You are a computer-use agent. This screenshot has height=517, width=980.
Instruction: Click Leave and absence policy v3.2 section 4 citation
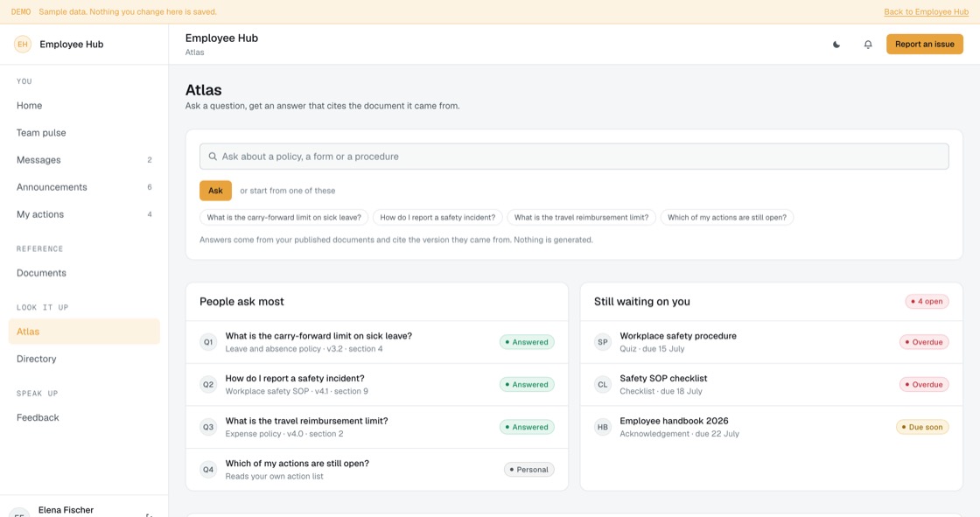(x=304, y=349)
